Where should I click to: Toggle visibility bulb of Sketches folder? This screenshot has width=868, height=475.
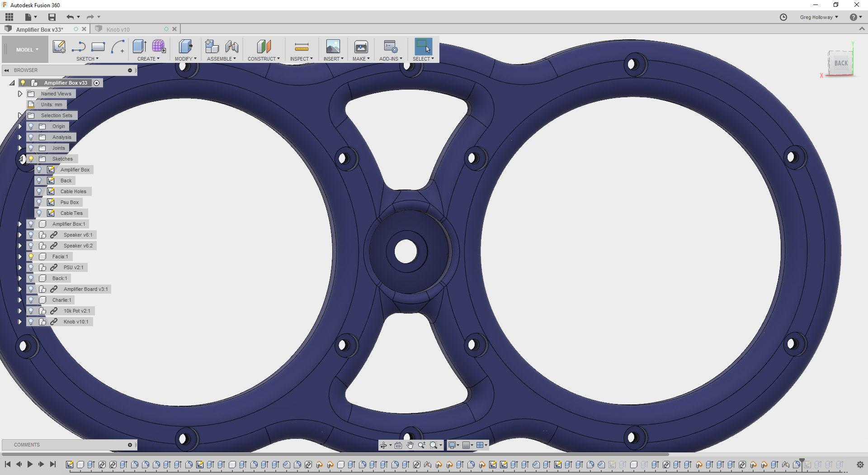tap(31, 159)
